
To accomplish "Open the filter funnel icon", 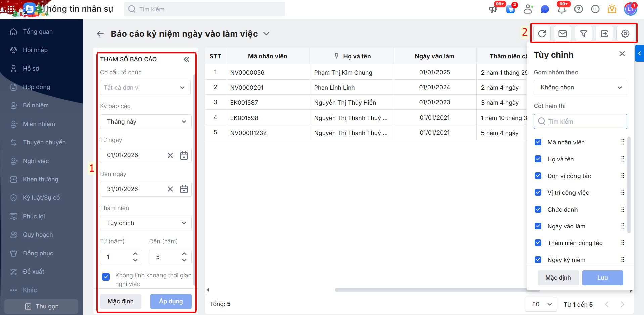I will point(584,34).
